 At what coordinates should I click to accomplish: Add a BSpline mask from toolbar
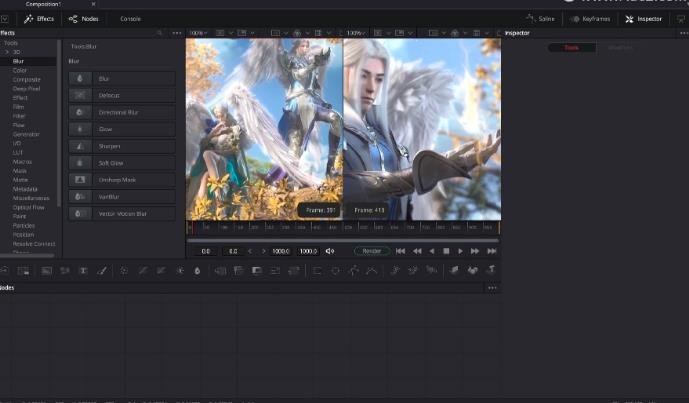pyautogui.click(x=372, y=271)
